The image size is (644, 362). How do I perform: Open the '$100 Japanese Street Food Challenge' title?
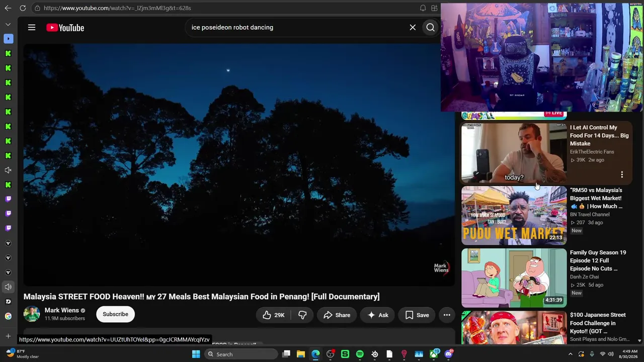tap(598, 323)
